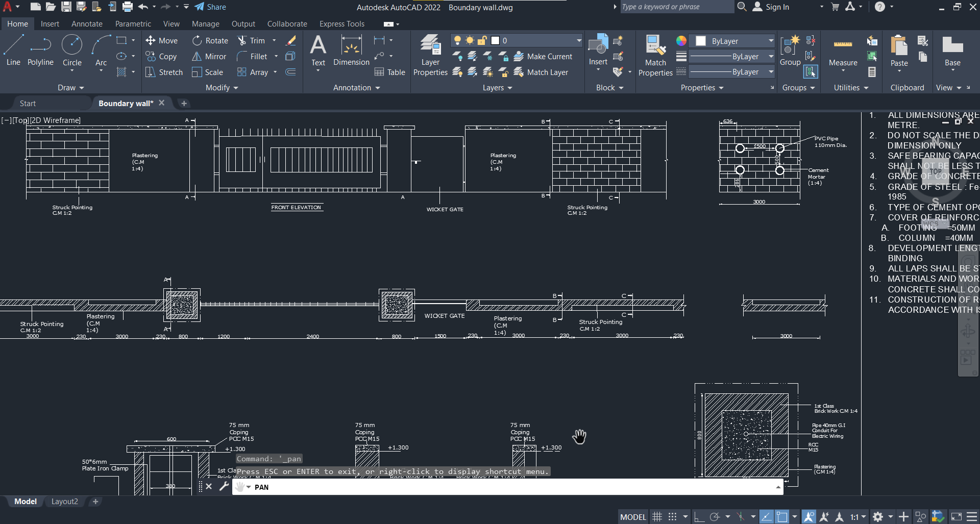980x524 pixels.
Task: Click the Dimension annotation tool
Action: click(351, 51)
